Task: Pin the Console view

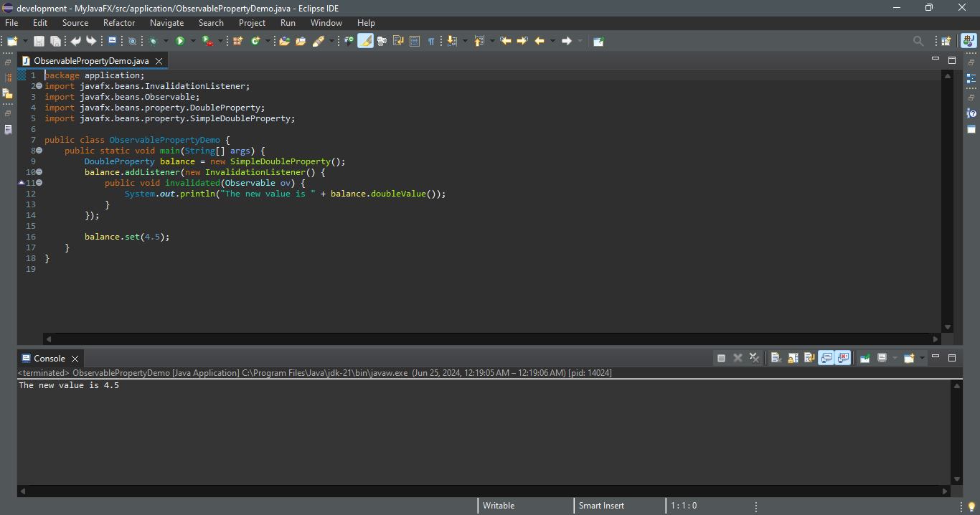Action: tap(864, 358)
